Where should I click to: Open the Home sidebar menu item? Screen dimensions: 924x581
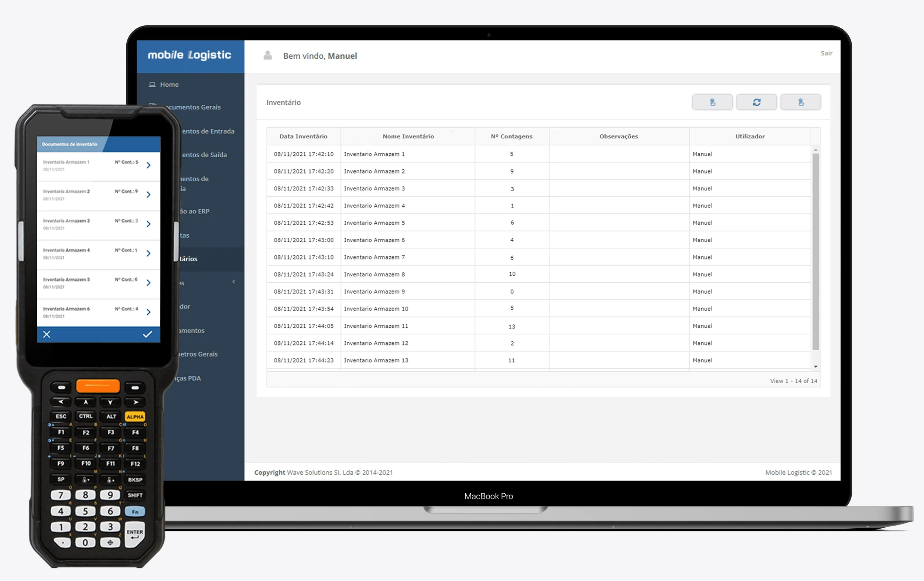pos(169,85)
